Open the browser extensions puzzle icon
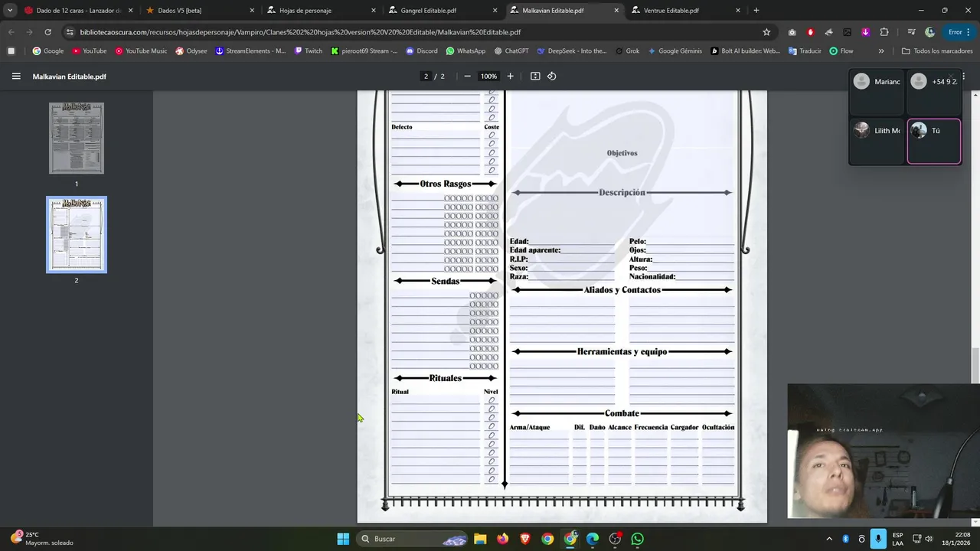This screenshot has height=551, width=980. (x=884, y=32)
